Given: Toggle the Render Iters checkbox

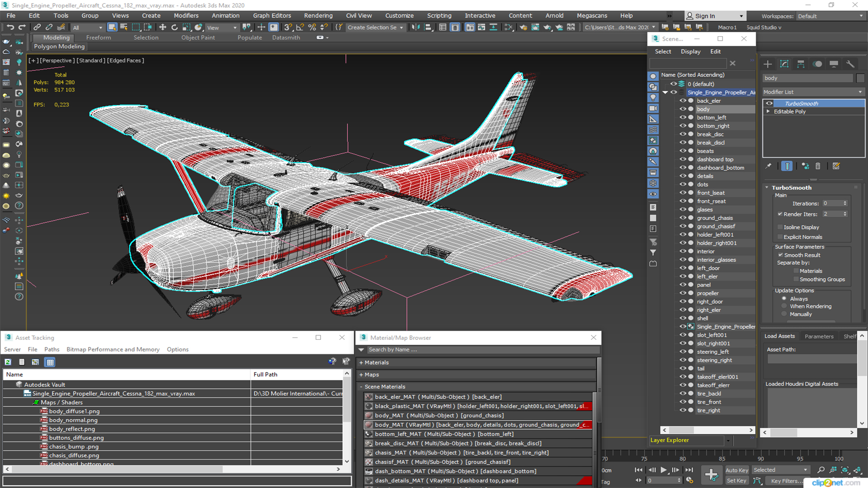Looking at the screenshot, I should coord(780,214).
